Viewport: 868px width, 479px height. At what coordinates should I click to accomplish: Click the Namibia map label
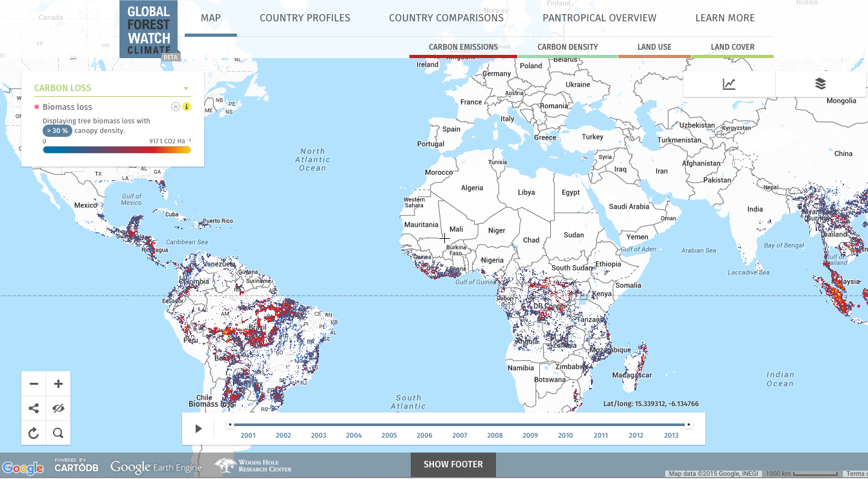[521, 368]
